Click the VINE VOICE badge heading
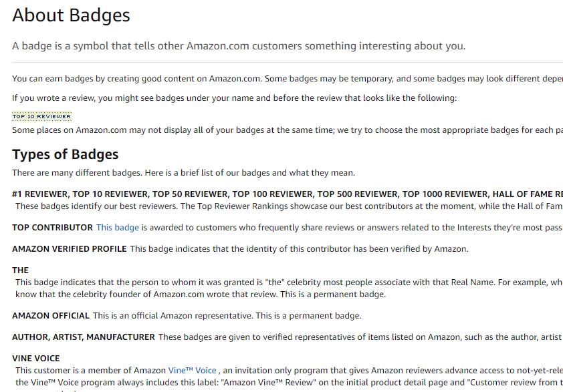 point(36,359)
